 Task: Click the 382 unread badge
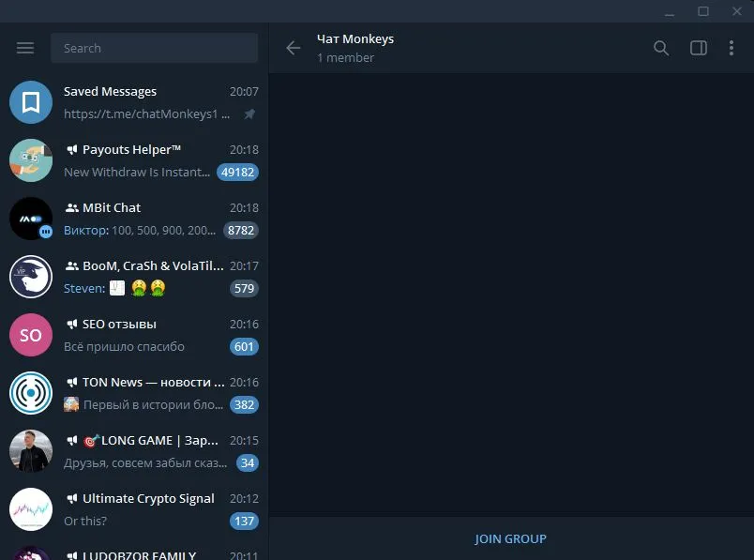244,405
